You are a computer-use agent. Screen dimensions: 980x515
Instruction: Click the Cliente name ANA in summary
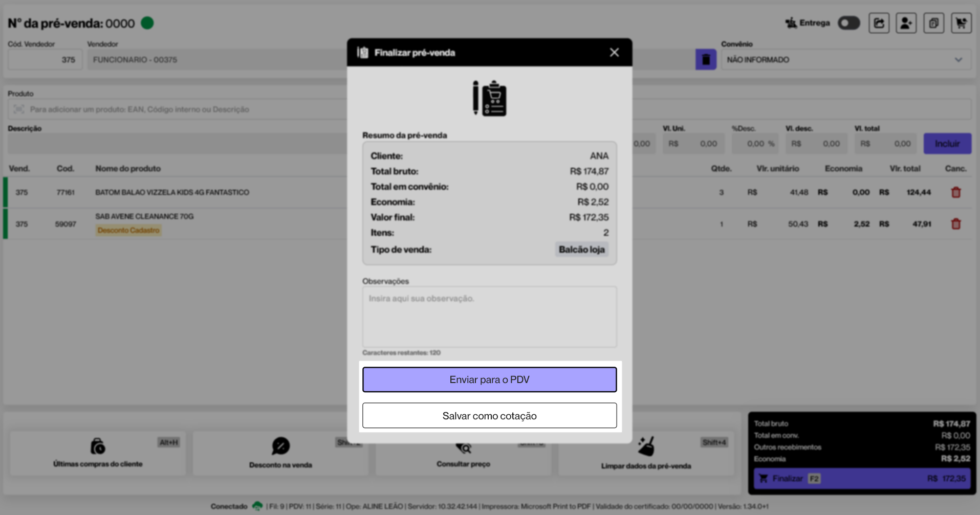pyautogui.click(x=599, y=156)
